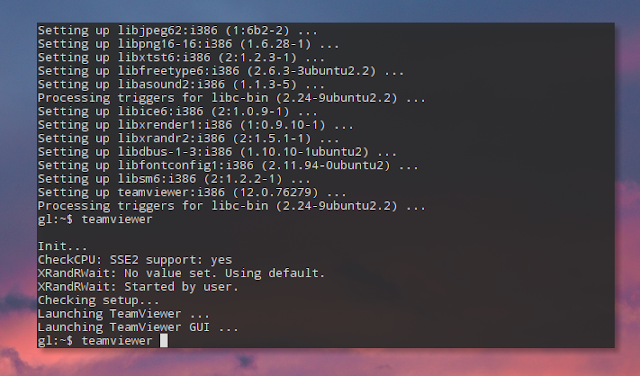This screenshot has width=640, height=376.
Task: Click the 'Setting up libxrandr2:i386' line
Action: (188, 138)
